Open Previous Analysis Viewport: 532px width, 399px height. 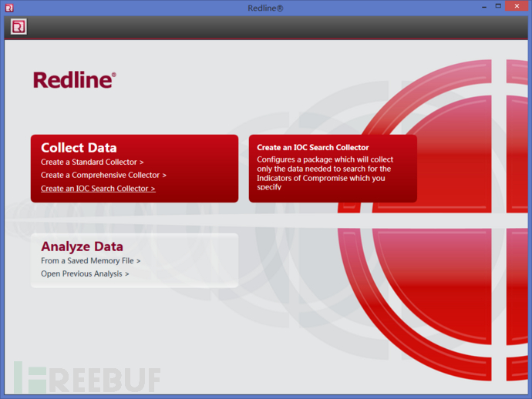[x=85, y=273]
